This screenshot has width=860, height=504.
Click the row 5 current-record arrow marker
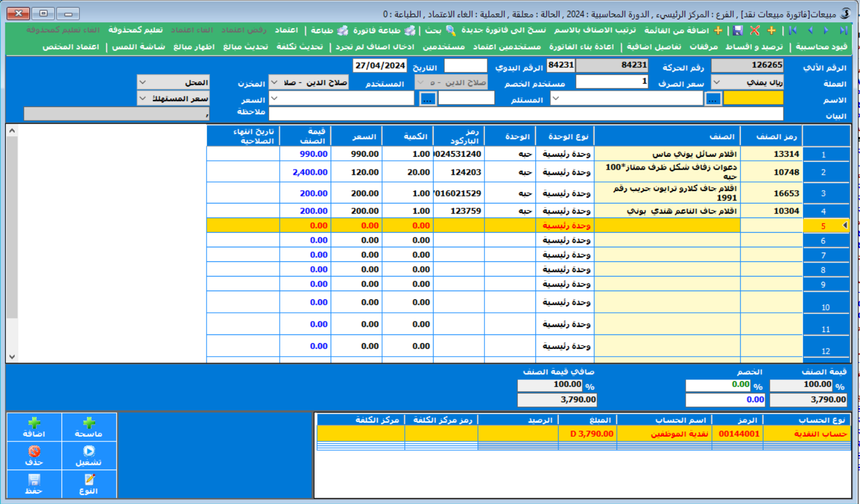coord(845,225)
